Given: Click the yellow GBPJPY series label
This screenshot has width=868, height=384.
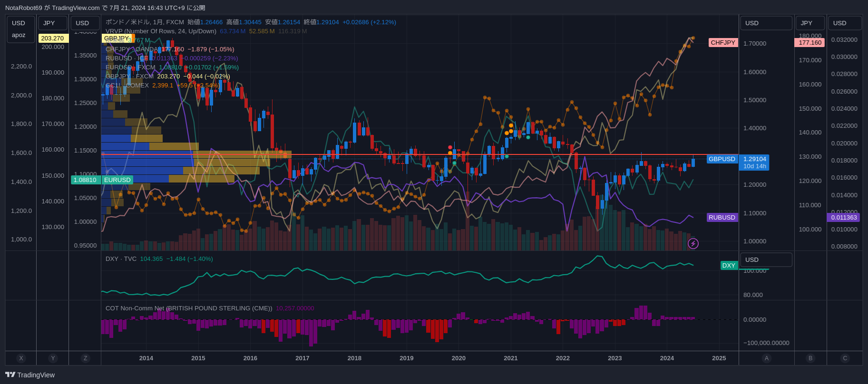Looking at the screenshot, I should coord(117,38).
